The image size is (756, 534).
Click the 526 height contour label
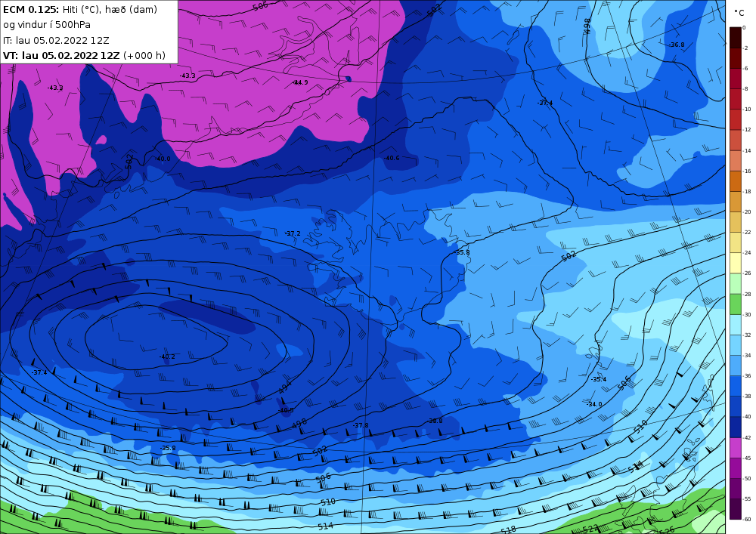pos(667,530)
